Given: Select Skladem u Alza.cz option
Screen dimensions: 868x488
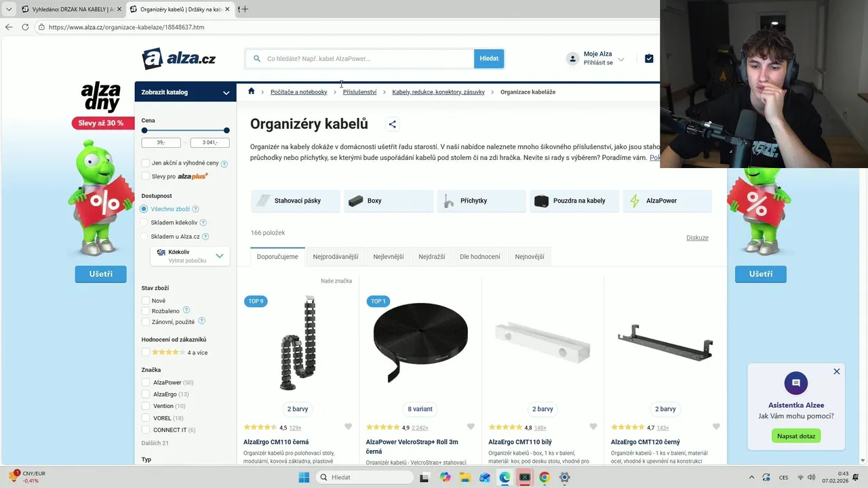Looking at the screenshot, I should click(144, 237).
